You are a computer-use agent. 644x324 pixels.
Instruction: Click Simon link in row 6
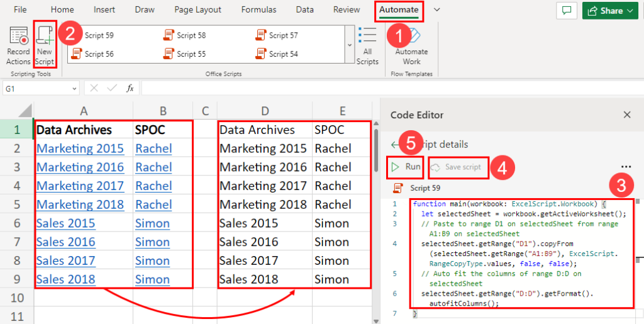pos(152,223)
